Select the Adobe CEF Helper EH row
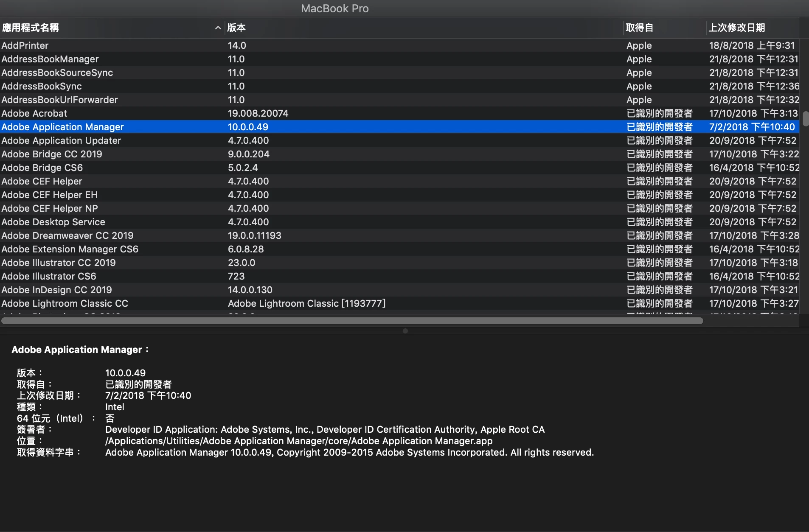Viewport: 809px width, 532px height. 399,195
